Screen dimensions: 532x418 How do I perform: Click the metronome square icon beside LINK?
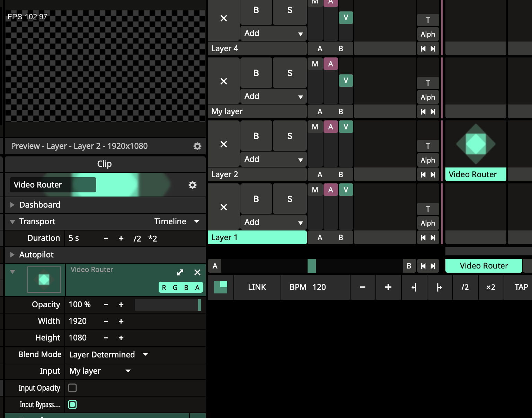pos(221,287)
